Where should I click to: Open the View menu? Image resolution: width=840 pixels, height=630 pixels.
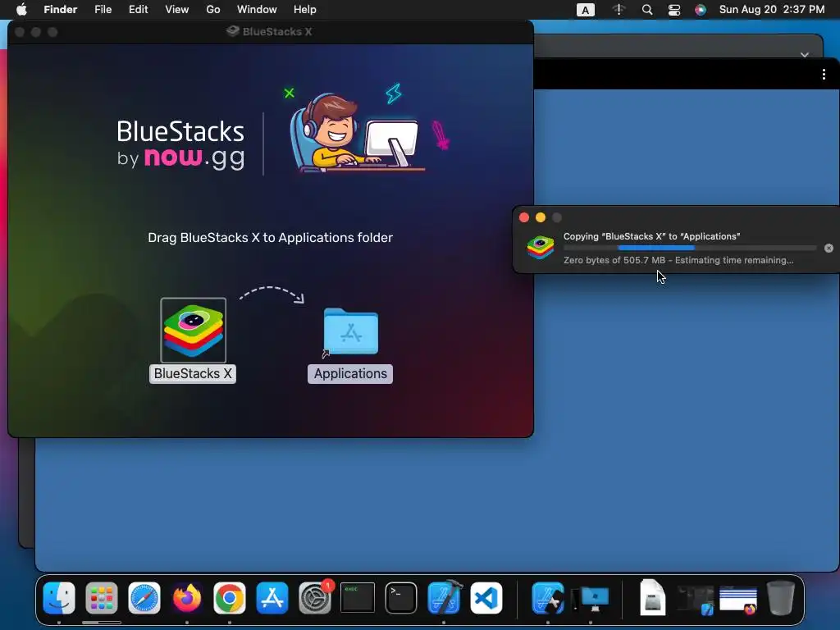coord(177,9)
